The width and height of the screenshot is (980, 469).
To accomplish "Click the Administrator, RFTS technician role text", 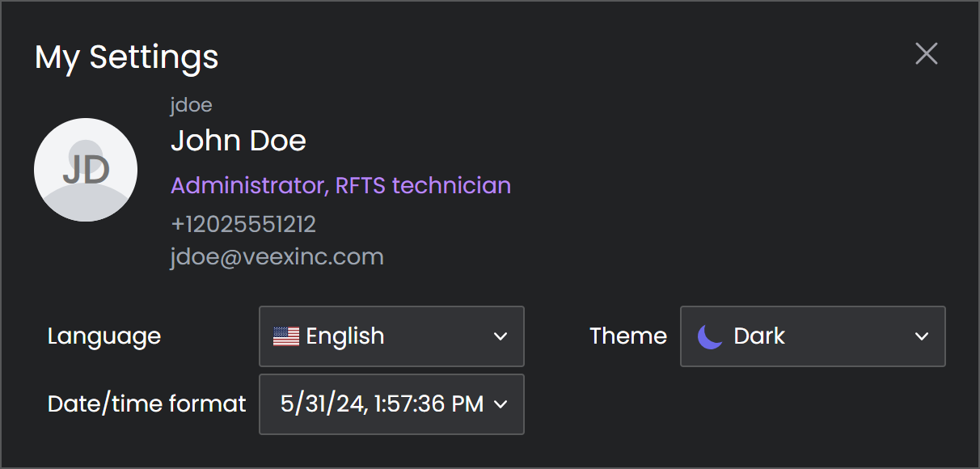I will point(340,185).
